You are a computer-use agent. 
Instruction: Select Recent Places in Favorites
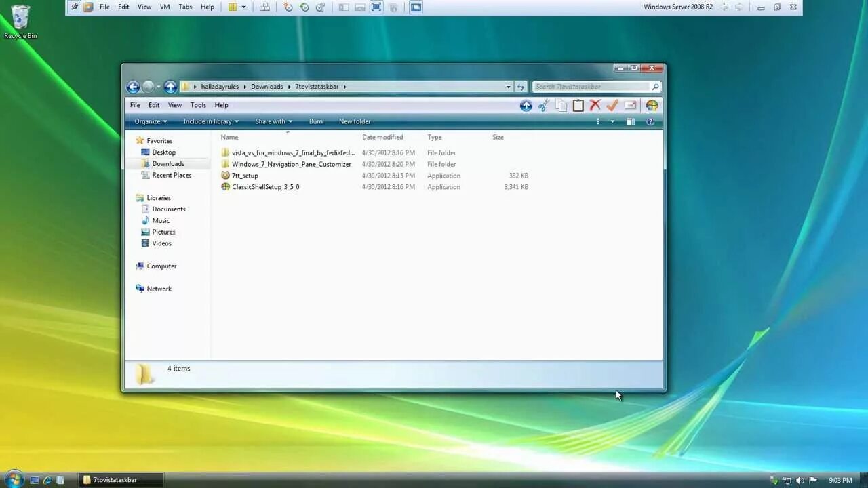point(172,175)
